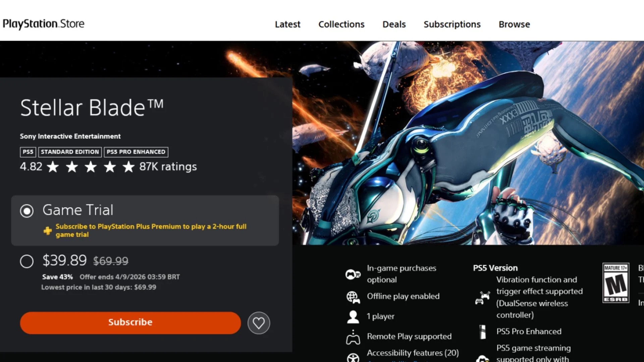
Task: Go to Deals in navigation
Action: point(394,24)
